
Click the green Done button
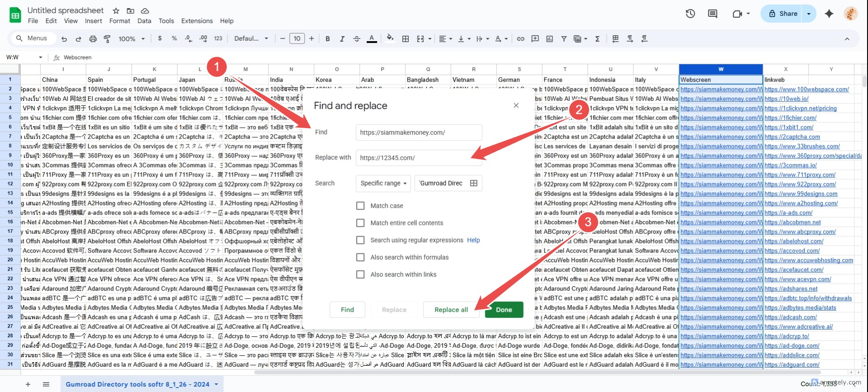pos(504,310)
